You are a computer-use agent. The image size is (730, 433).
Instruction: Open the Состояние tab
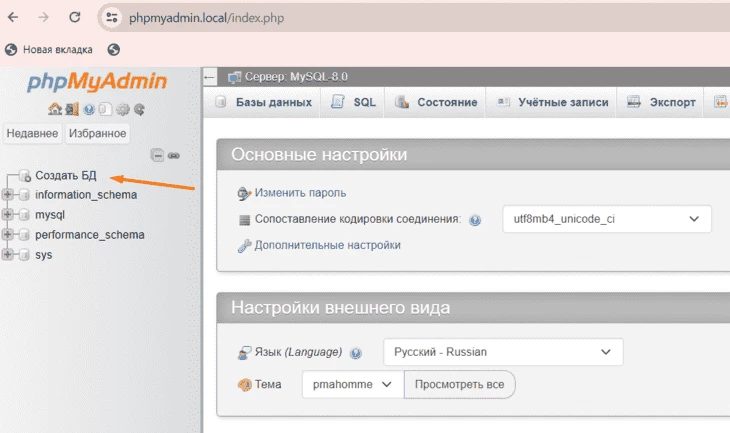pyautogui.click(x=436, y=102)
